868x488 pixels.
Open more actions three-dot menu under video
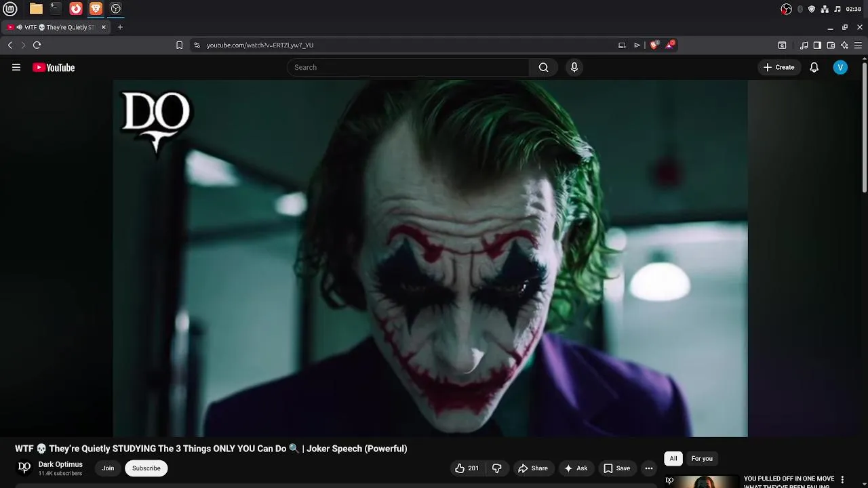point(648,468)
